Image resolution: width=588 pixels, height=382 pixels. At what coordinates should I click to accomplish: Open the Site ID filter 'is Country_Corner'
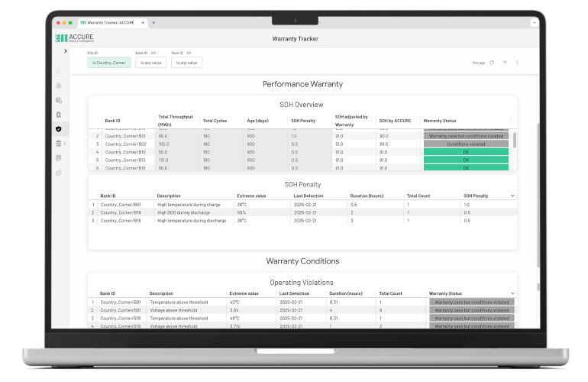click(108, 63)
